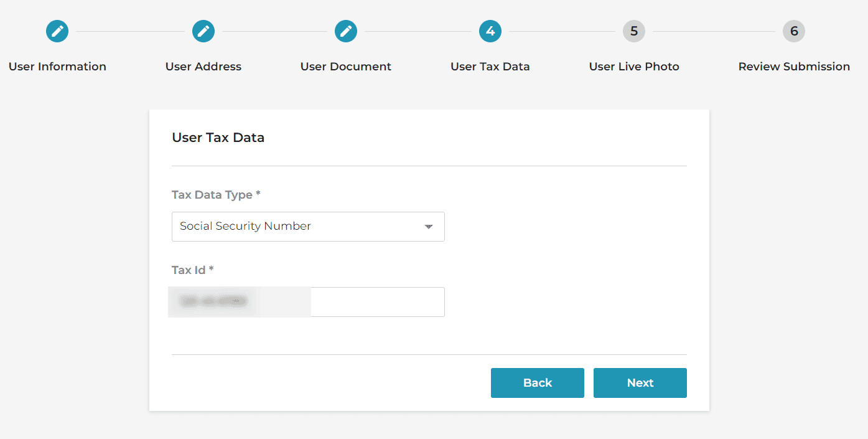Click the User Live Photo step label
This screenshot has height=439, width=868.
(x=634, y=67)
